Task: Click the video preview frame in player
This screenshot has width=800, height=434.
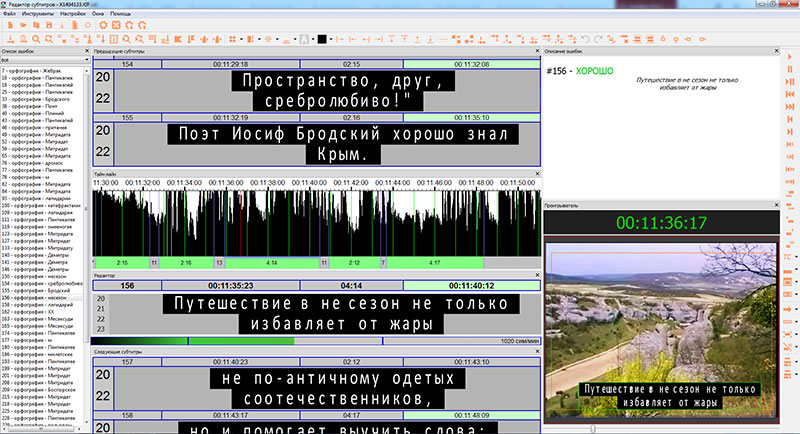Action: tap(661, 330)
